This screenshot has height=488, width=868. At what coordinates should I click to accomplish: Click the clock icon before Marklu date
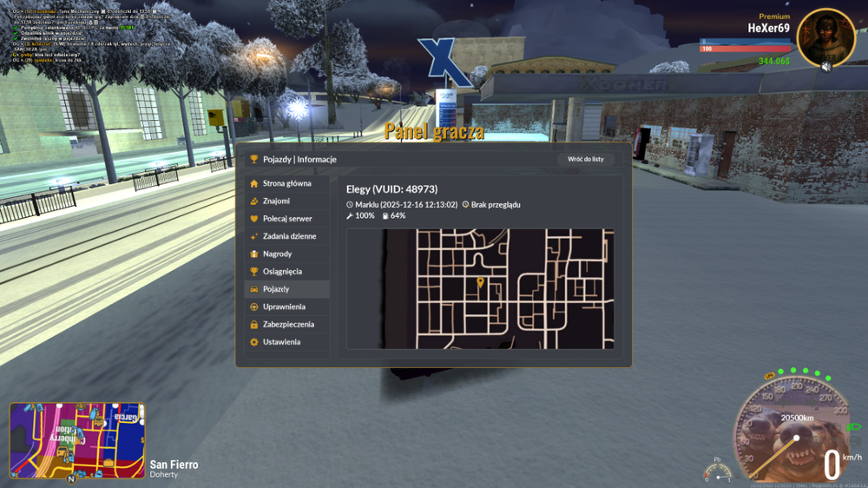tap(350, 205)
